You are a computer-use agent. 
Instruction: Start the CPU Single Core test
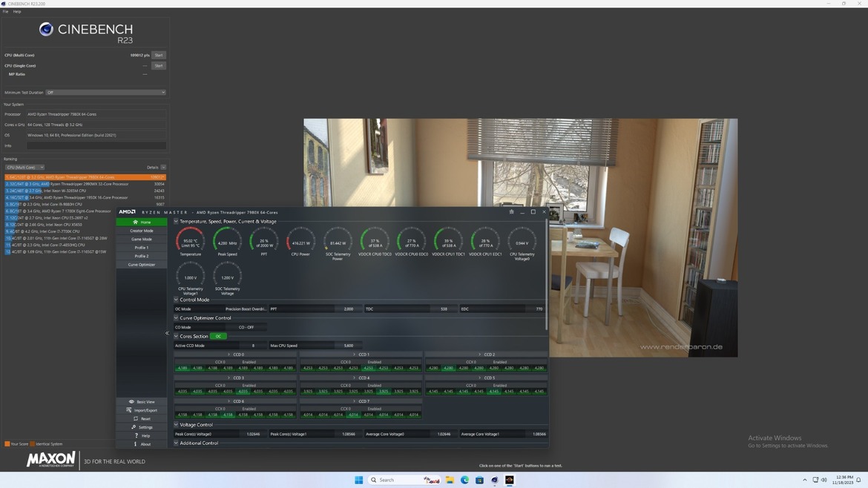(x=158, y=66)
